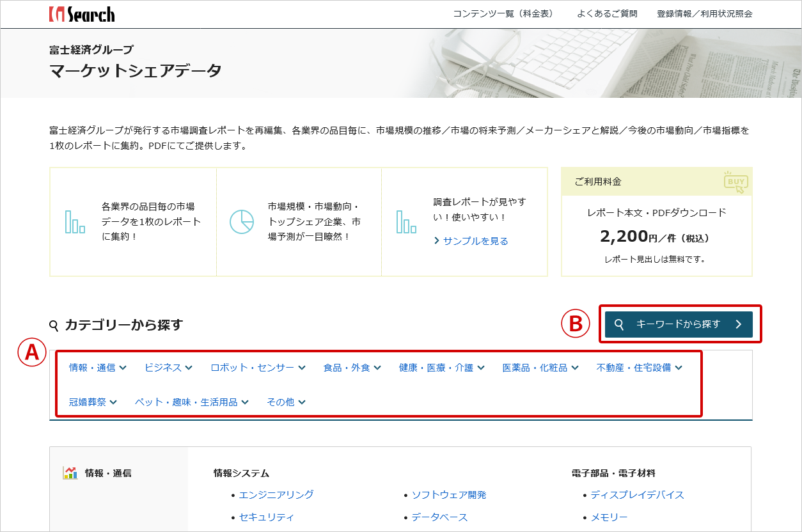Viewport: 802px width, 532px height.
Task: Click the pie chart icon beside 市場規模・市場動向
Action: point(241,222)
